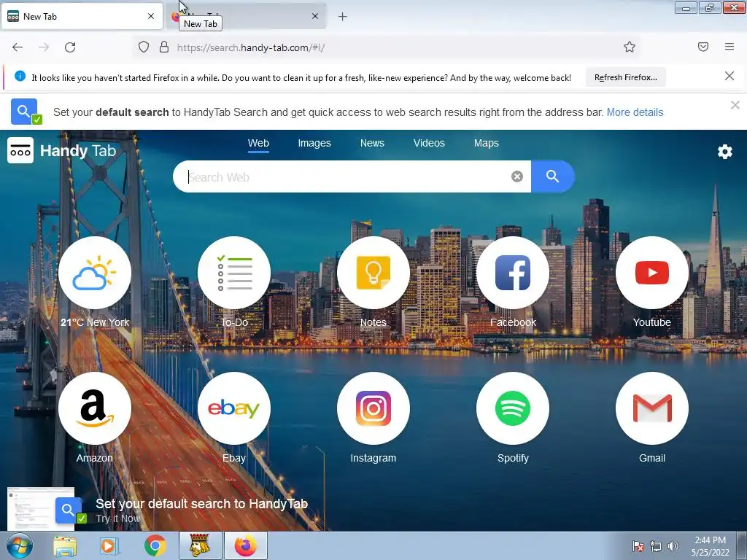This screenshot has width=747, height=560.
Task: Switch to News search tab
Action: pos(372,144)
